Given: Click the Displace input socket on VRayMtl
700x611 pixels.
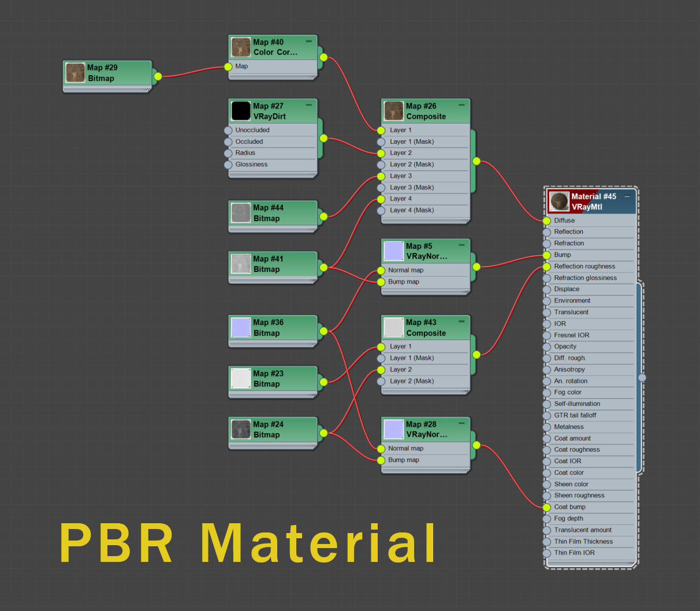Looking at the screenshot, I should click(547, 289).
